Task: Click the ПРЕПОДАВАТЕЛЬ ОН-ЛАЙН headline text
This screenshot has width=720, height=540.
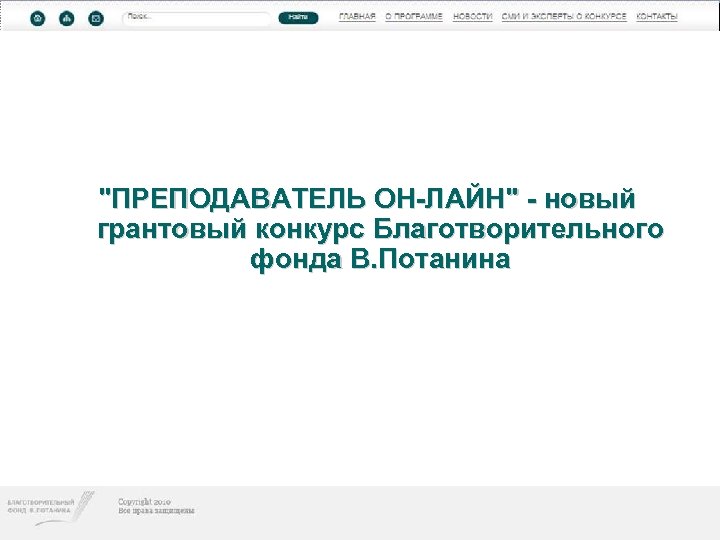Action: tap(380, 229)
